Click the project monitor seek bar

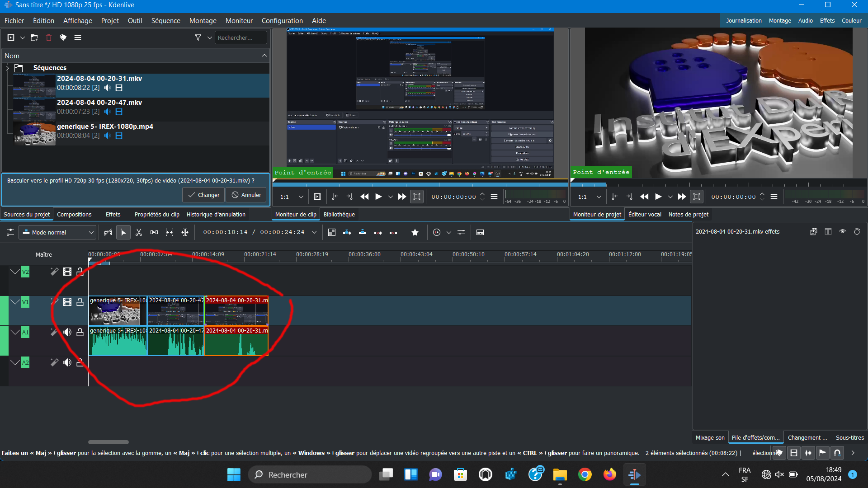click(x=718, y=184)
